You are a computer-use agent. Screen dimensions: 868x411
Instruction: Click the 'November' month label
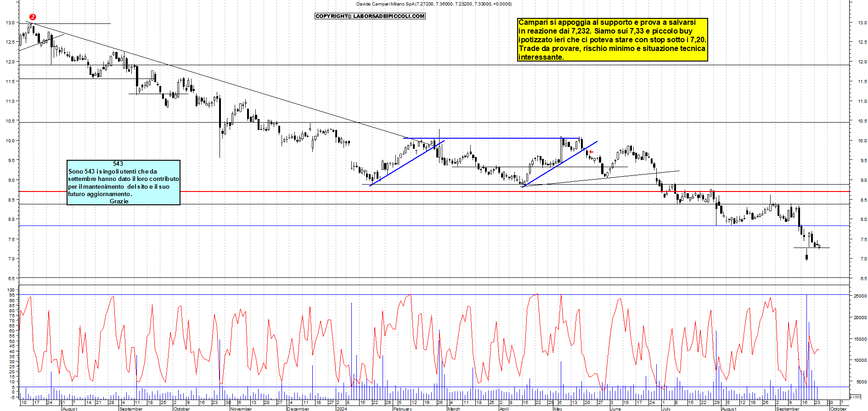pyautogui.click(x=241, y=409)
